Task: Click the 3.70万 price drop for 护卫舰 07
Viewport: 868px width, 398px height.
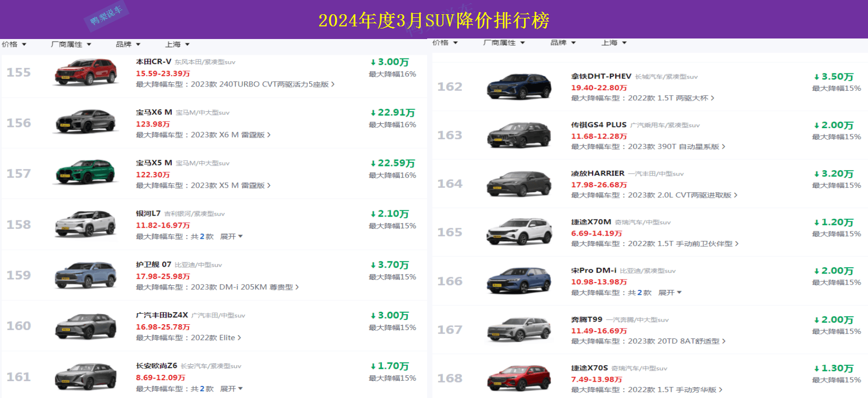Action: tap(390, 265)
